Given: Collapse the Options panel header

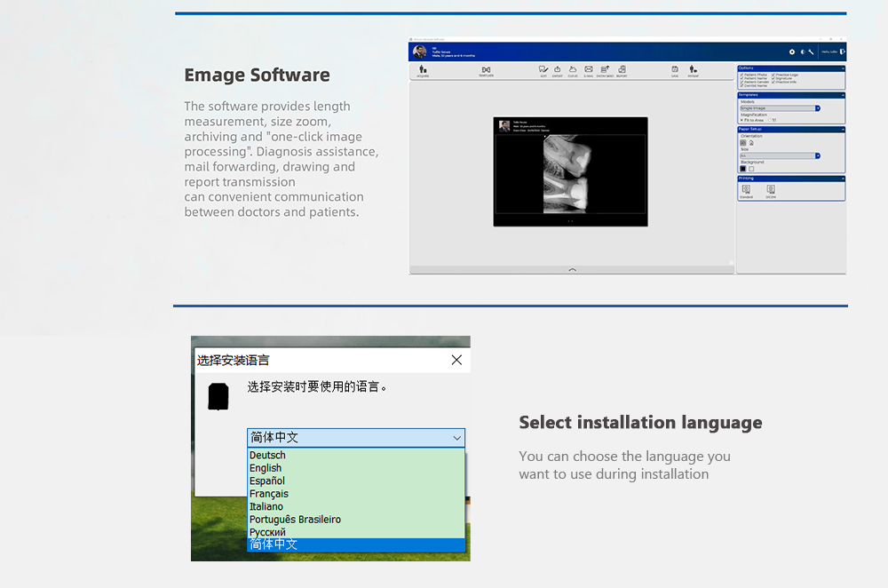Looking at the screenshot, I should tap(842, 68).
